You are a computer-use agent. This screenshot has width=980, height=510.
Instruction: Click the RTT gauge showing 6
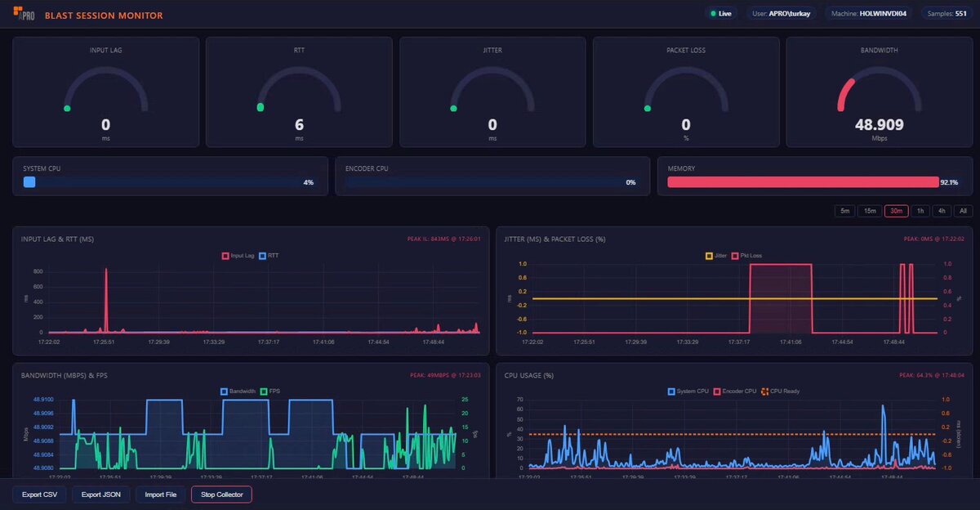pyautogui.click(x=299, y=90)
